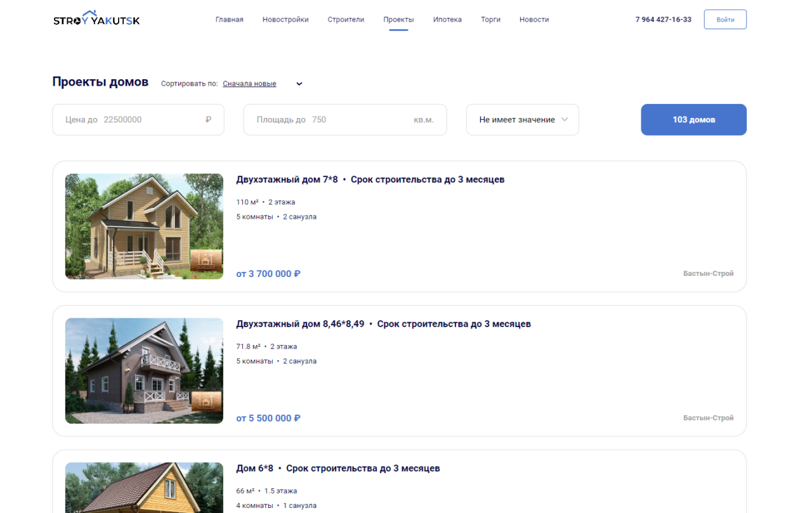Go to Новостройки section
Viewport: 812px width, 513px height.
tap(285, 20)
